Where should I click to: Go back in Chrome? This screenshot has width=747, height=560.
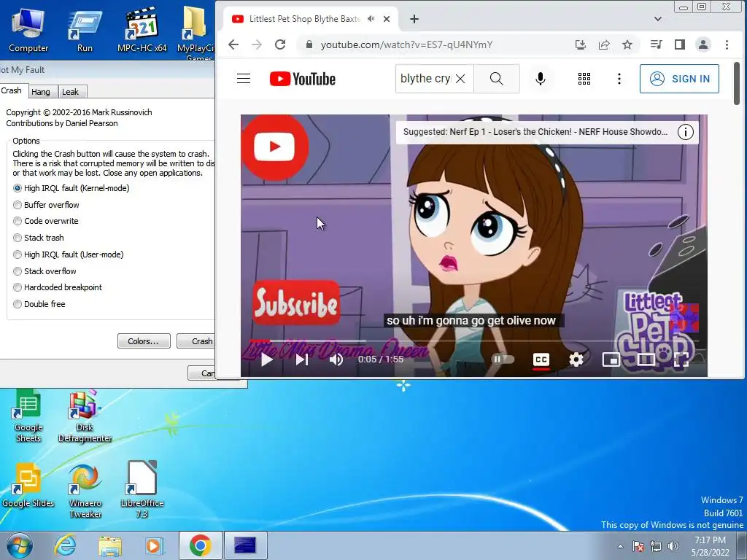point(233,44)
